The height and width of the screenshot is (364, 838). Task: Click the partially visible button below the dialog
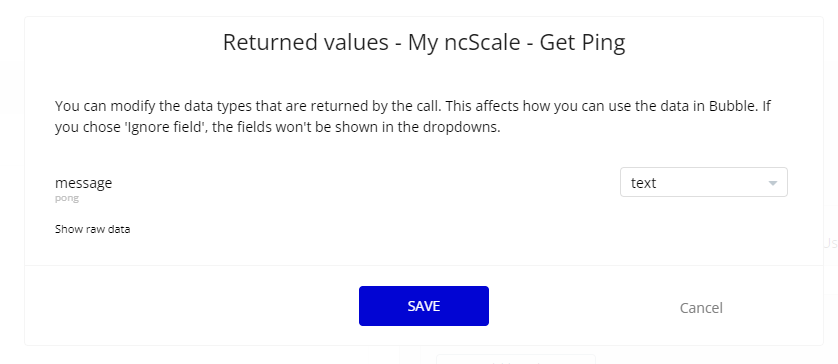coord(516,359)
